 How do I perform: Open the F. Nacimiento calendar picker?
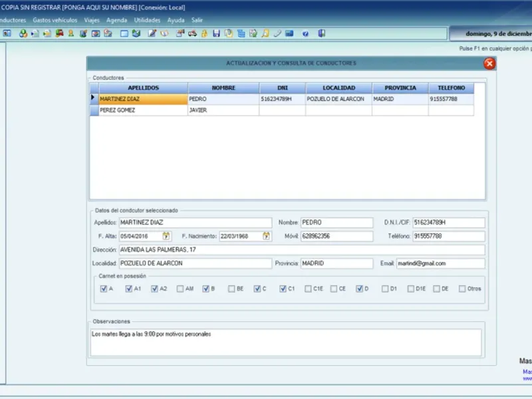[x=267, y=236]
